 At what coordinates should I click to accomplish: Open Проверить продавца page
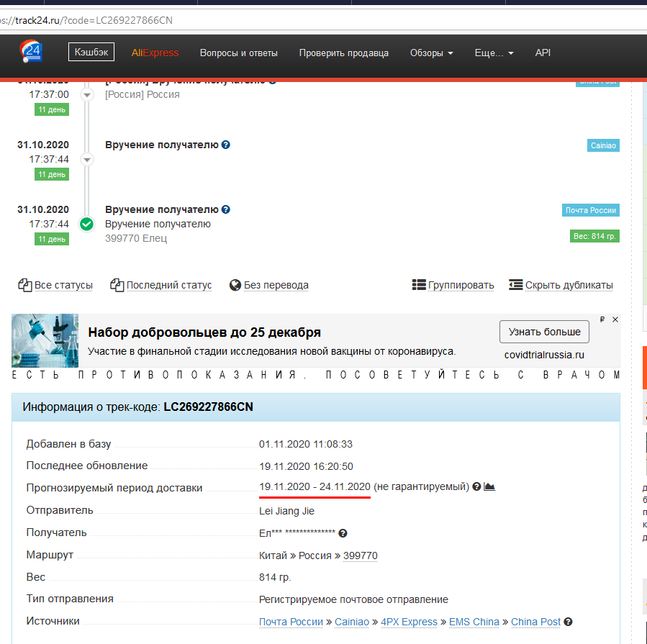(344, 53)
